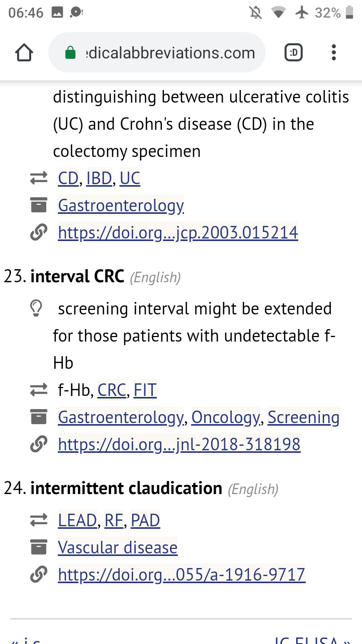This screenshot has width=362, height=644.
Task: Tap the lightbulb icon under interval CRC
Action: pyautogui.click(x=36, y=309)
